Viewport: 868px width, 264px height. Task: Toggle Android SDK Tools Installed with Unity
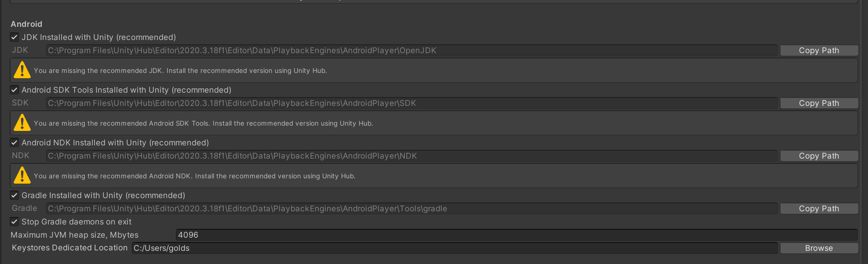15,90
